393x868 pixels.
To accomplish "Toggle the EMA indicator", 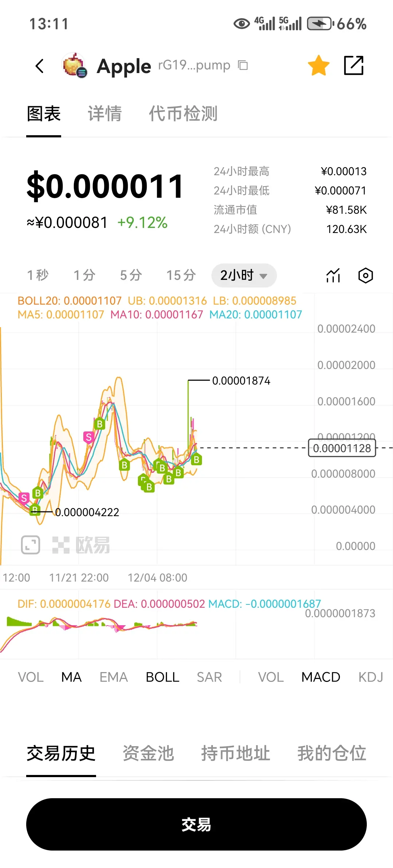I will pyautogui.click(x=114, y=677).
